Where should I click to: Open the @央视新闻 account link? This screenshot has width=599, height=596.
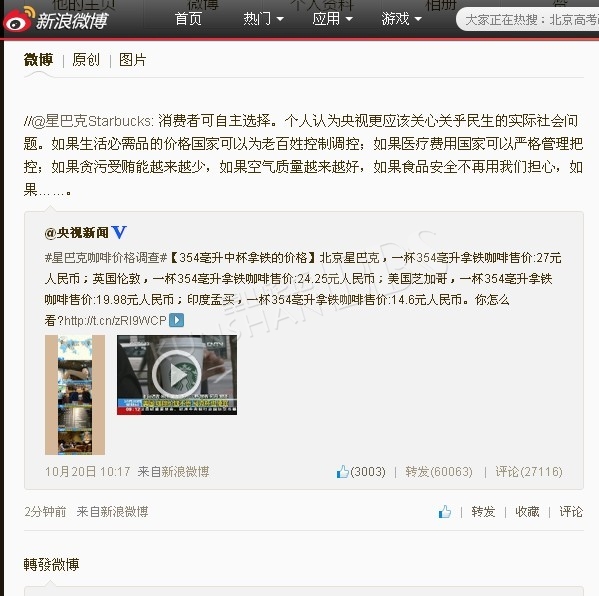[76, 232]
